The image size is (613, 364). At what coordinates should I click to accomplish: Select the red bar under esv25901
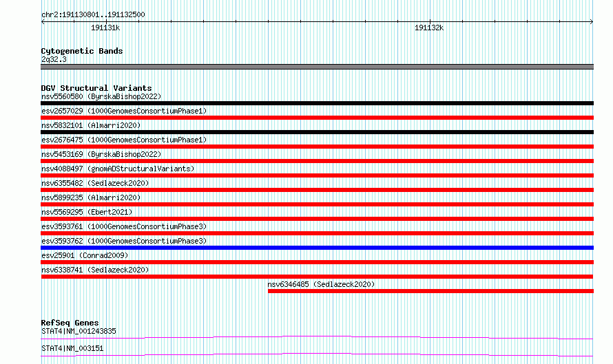click(317, 262)
